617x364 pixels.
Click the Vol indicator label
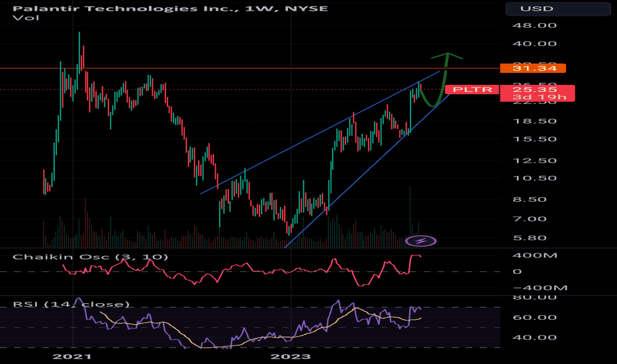[x=26, y=18]
